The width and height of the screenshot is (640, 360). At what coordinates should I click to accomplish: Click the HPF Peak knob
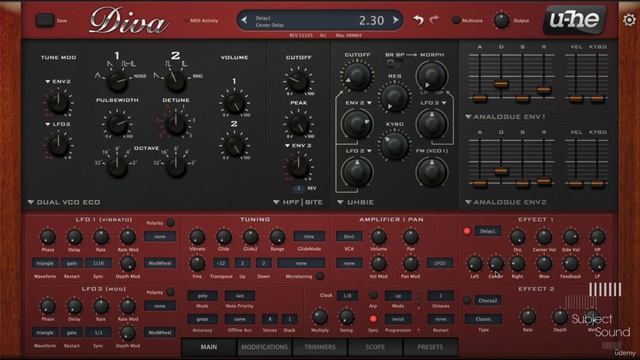coord(298,124)
